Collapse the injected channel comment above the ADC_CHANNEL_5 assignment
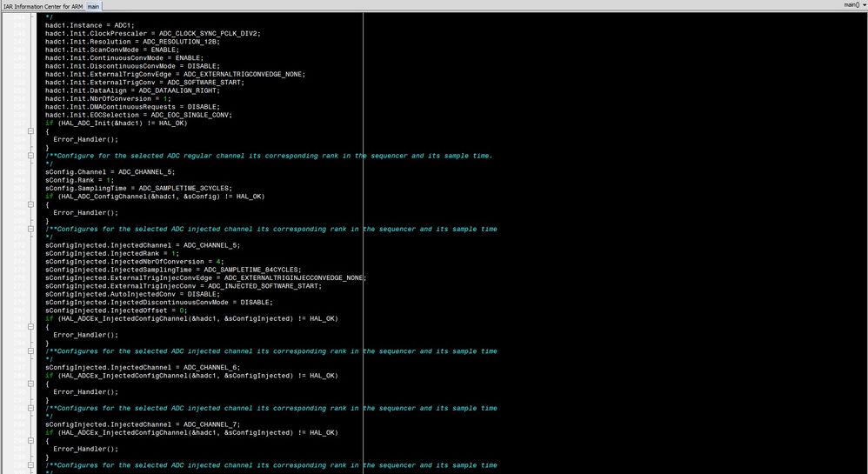Viewport: 868px width, 474px height. pyautogui.click(x=31, y=229)
